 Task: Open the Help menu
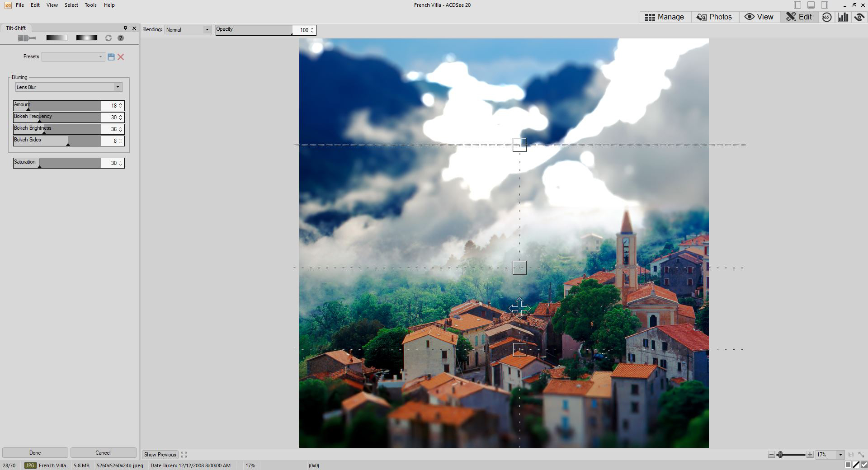click(109, 5)
